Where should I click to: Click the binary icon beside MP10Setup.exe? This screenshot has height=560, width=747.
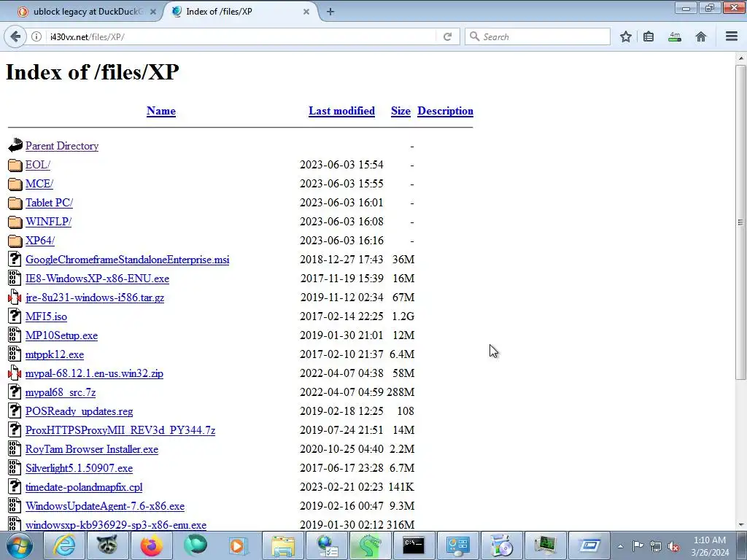coord(15,335)
